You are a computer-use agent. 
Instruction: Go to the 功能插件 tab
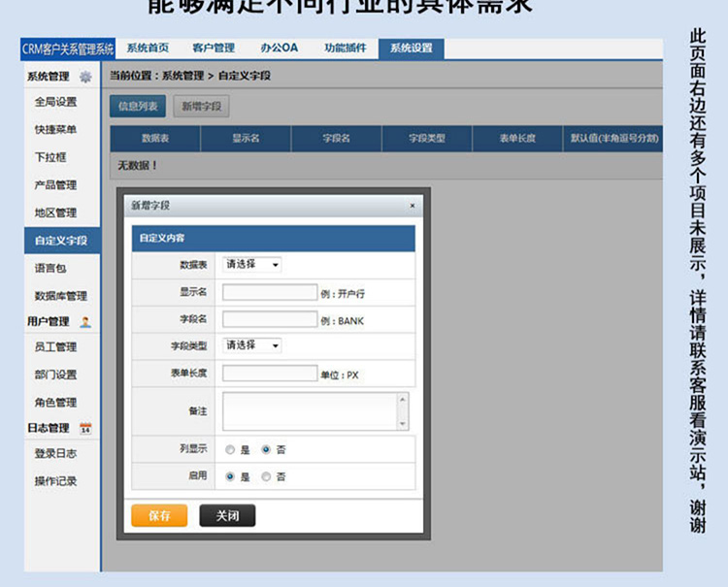pos(346,48)
